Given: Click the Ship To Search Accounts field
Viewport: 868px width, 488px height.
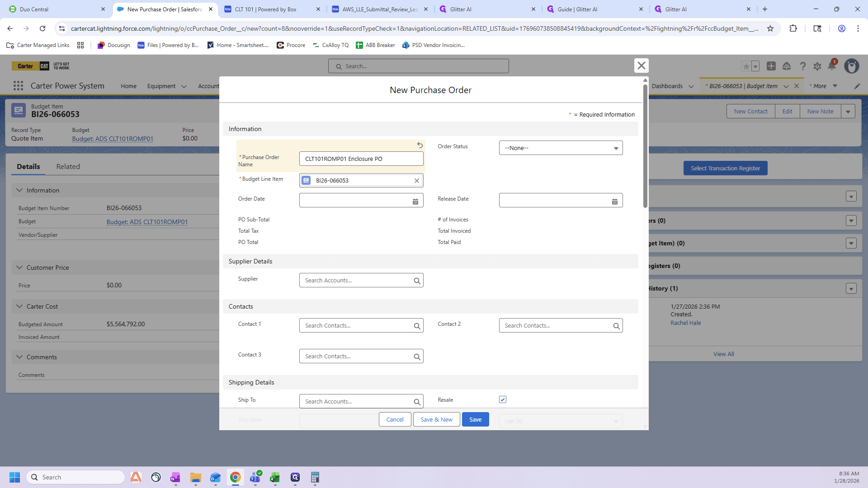Looking at the screenshot, I should [361, 401].
